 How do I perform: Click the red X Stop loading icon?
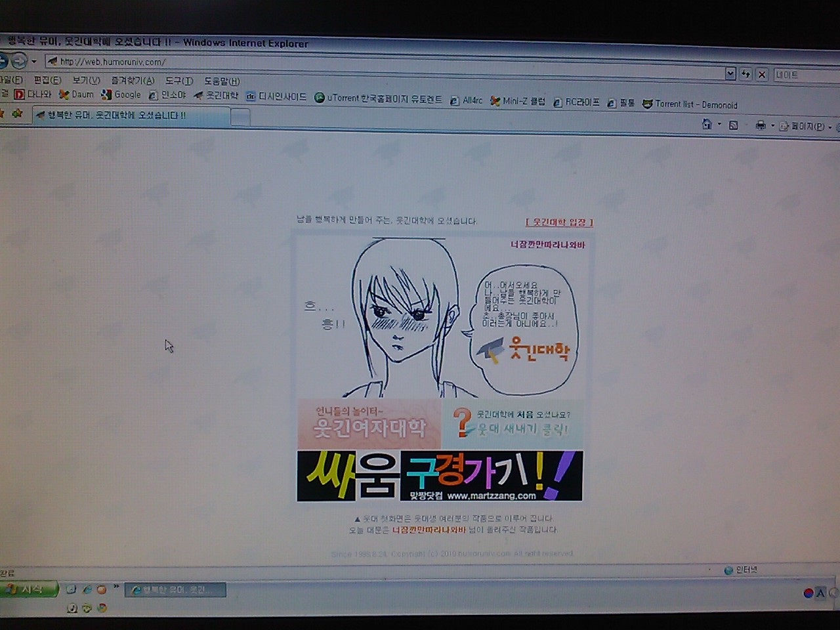761,75
